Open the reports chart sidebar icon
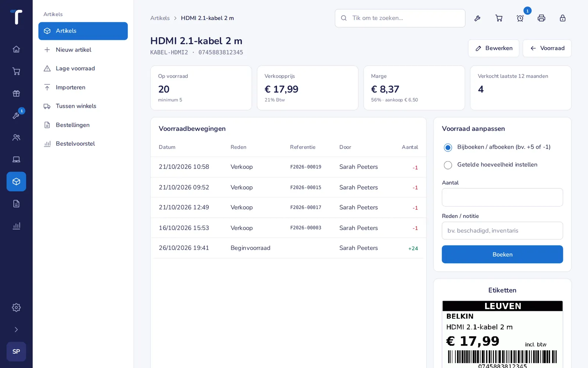The image size is (588, 368). 16,226
